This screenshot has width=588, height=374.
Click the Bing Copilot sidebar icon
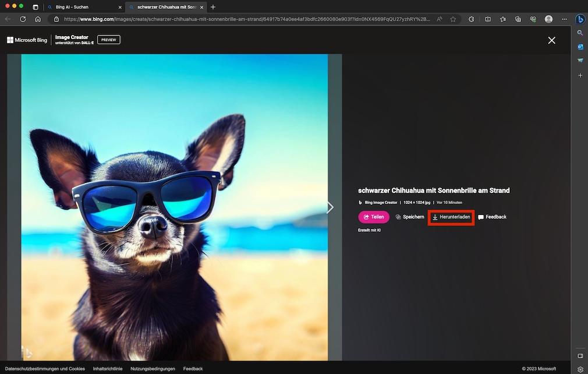coord(580,19)
